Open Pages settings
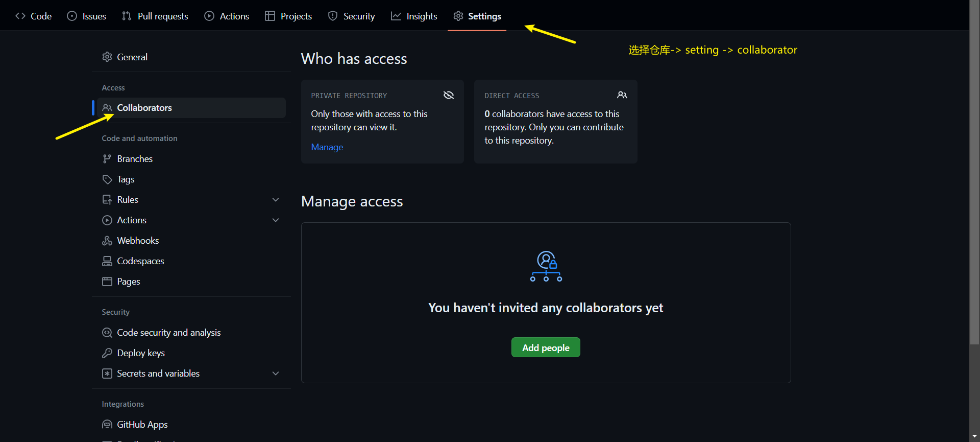 coord(191,282)
